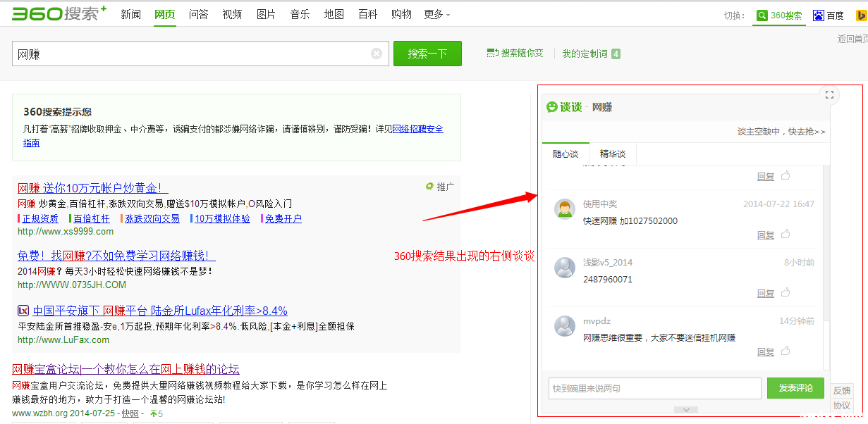
Task: Open the 中国平安旗下 网赚平台 Lufax result
Action: tap(160, 311)
